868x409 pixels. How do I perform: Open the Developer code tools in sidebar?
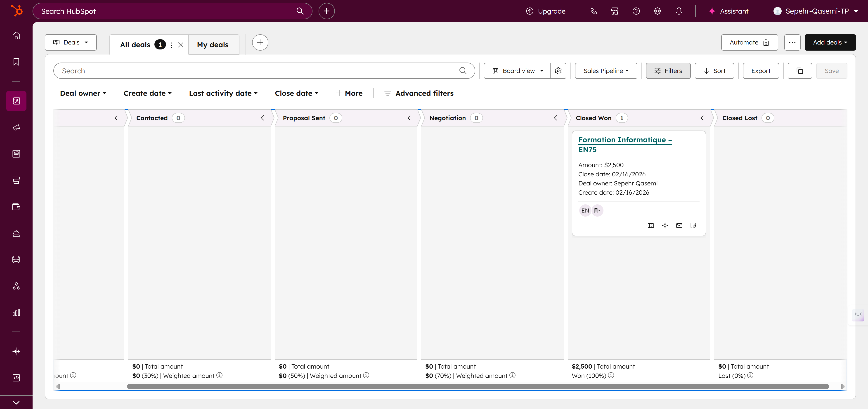16,378
